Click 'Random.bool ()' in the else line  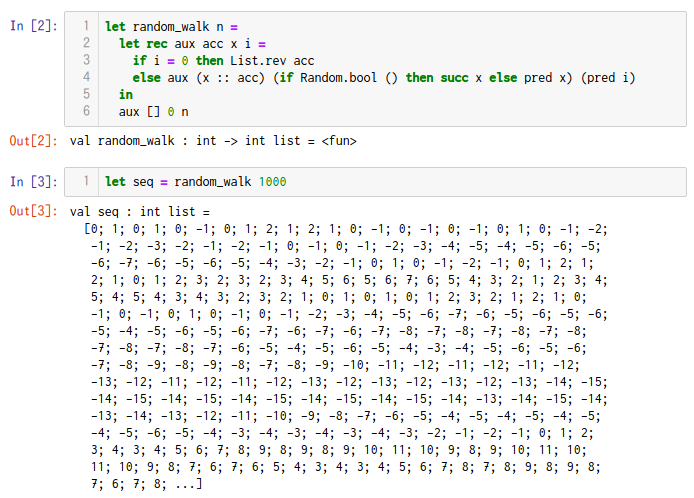349,78
